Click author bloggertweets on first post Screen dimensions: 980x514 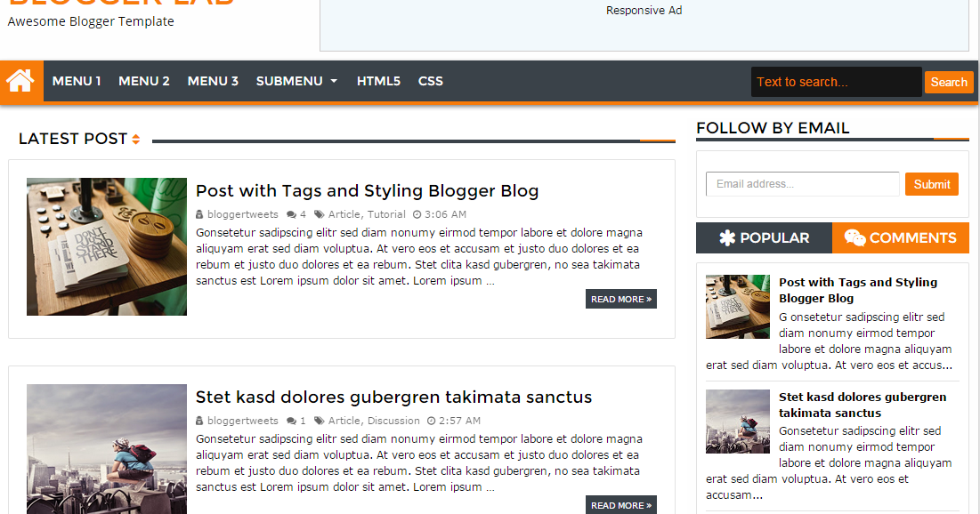coord(242,214)
